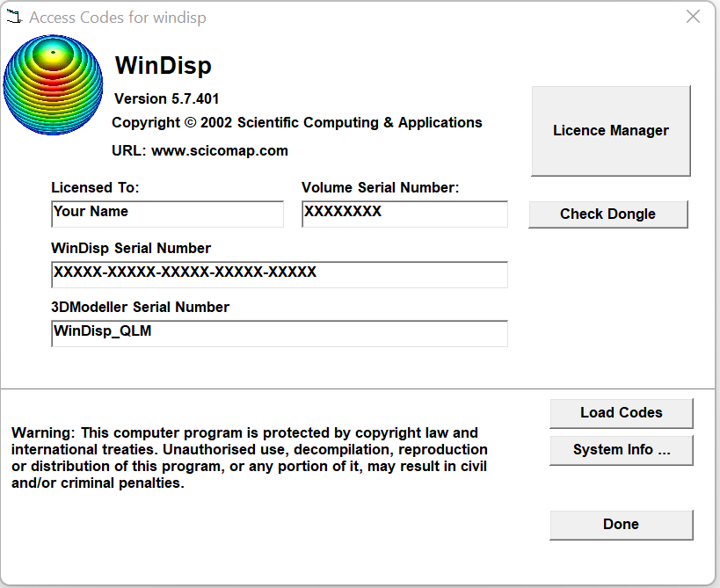Select the Volume Serial Number field
720x588 pixels.
(x=404, y=214)
